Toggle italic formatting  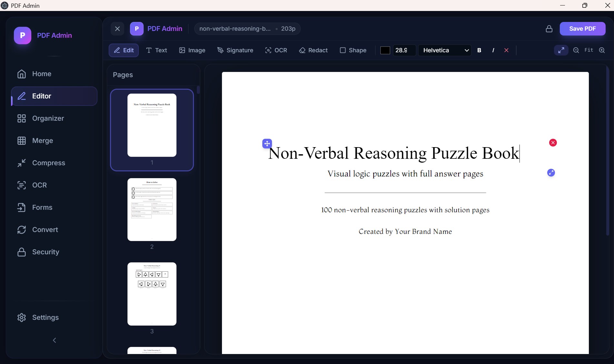(493, 50)
